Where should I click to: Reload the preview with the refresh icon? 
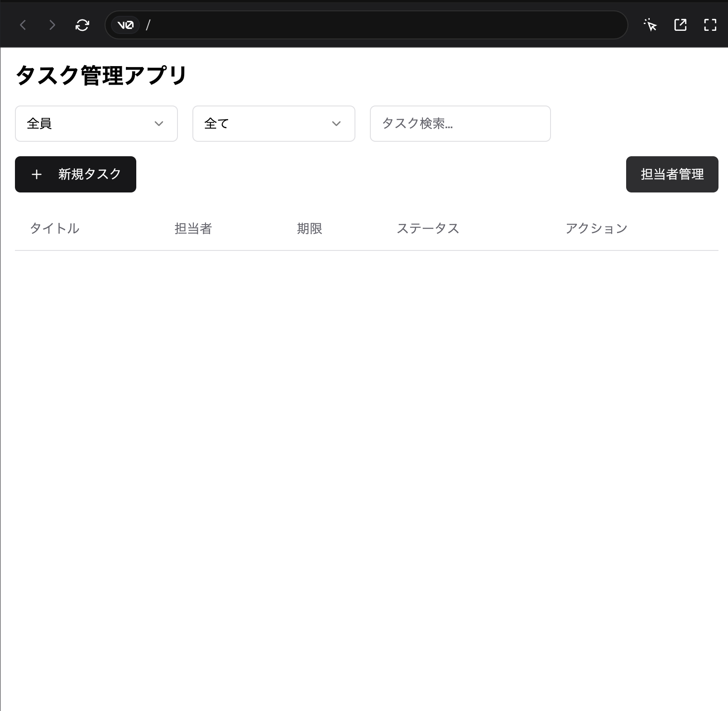click(x=82, y=25)
